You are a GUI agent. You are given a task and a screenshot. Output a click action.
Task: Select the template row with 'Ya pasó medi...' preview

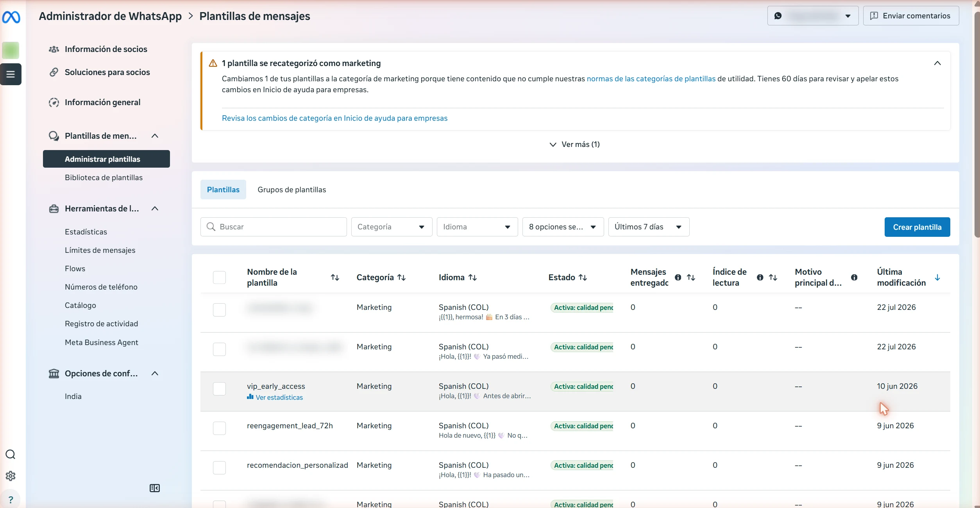219,349
